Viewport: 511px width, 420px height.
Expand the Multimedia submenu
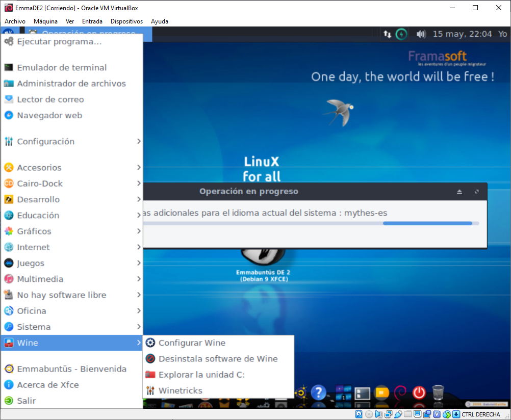pyautogui.click(x=71, y=279)
